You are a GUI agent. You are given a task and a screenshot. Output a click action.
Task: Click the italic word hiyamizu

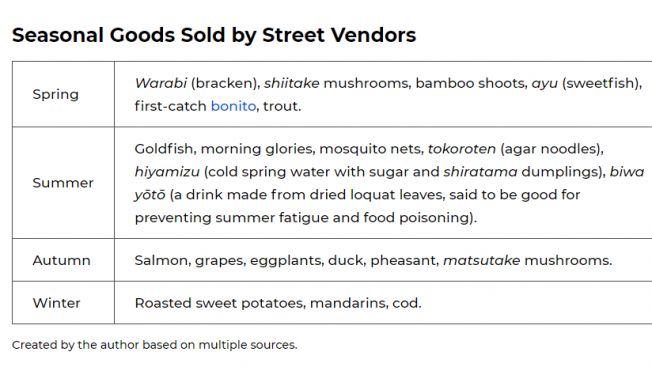(x=167, y=172)
